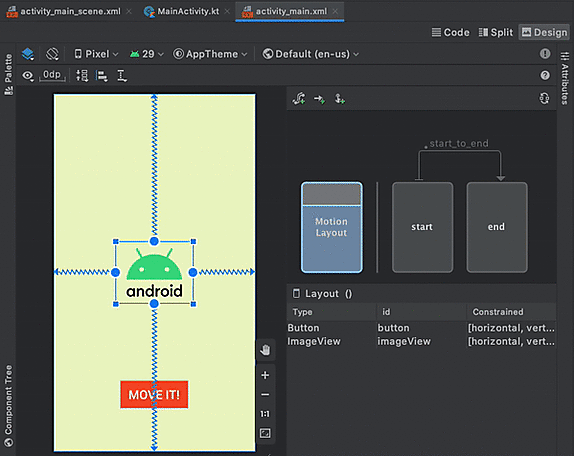This screenshot has height=456, width=574.
Task: Select the design surface layers icon
Action: [28, 54]
